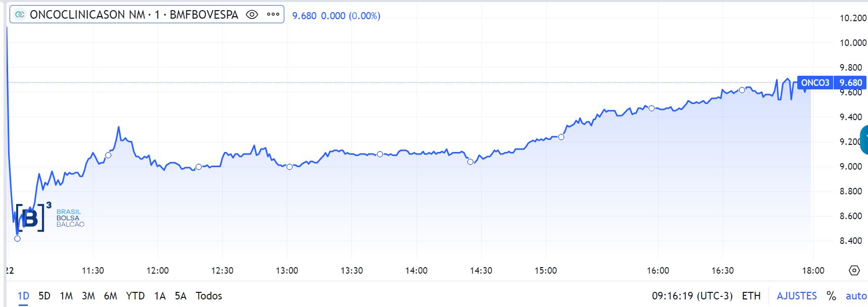Open timezone menu showing UTC-3 clock
The width and height of the screenshot is (868, 307).
(x=692, y=296)
